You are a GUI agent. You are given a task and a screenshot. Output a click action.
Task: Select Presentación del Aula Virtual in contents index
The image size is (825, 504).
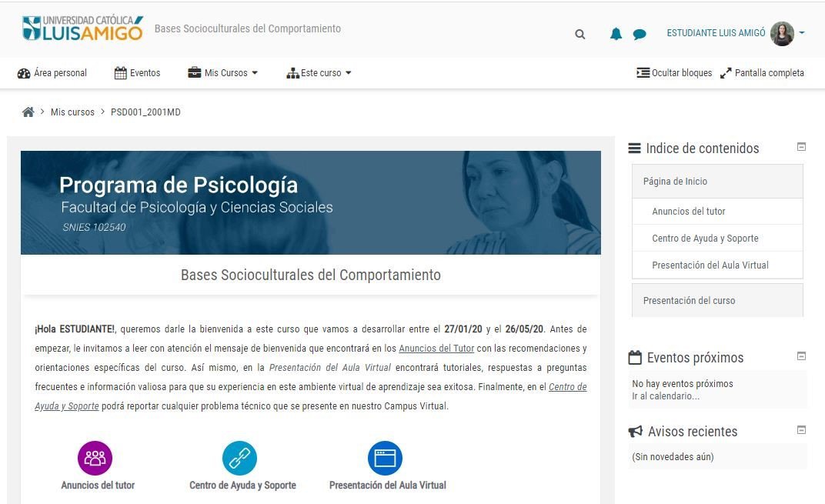point(717,265)
